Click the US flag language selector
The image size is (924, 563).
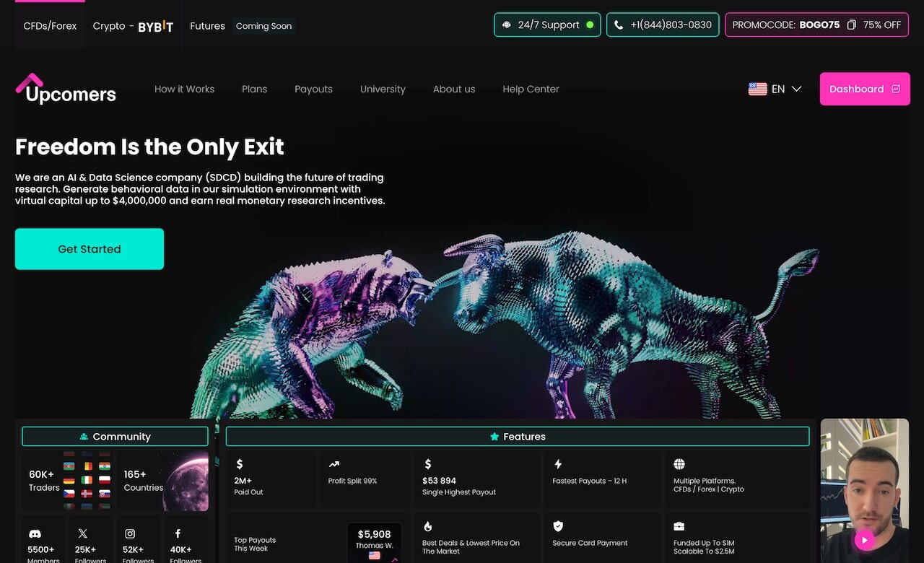pyautogui.click(x=757, y=89)
